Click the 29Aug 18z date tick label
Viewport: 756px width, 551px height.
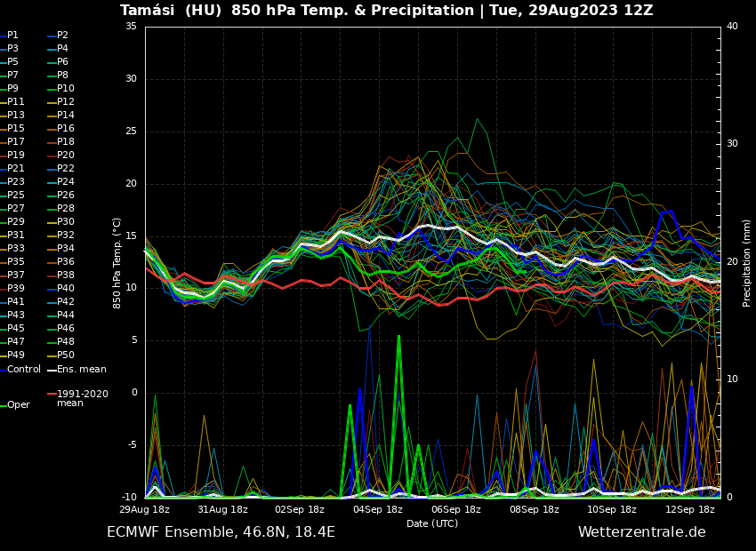[x=145, y=510]
